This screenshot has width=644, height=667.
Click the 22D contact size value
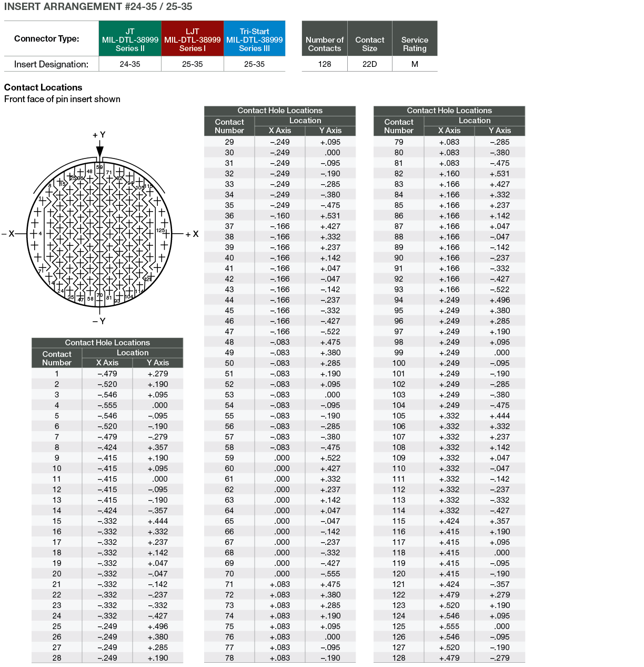(369, 64)
